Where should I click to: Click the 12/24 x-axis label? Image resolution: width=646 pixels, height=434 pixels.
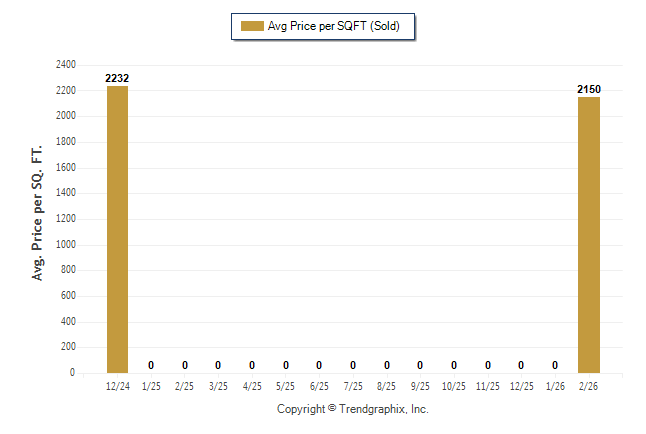click(x=117, y=385)
